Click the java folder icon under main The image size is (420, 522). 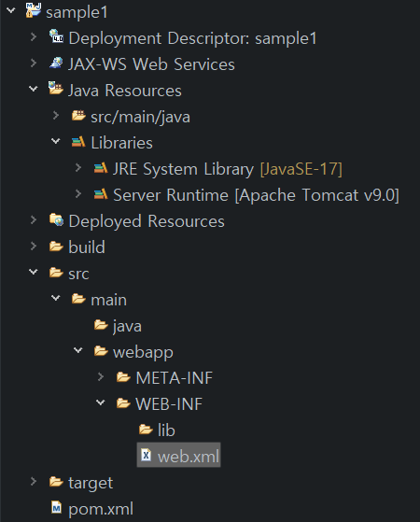101,325
